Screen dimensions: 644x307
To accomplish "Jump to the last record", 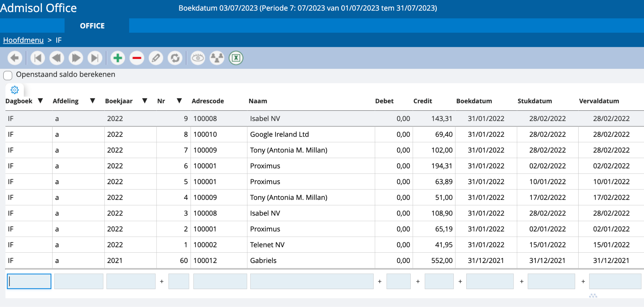I will [x=95, y=58].
